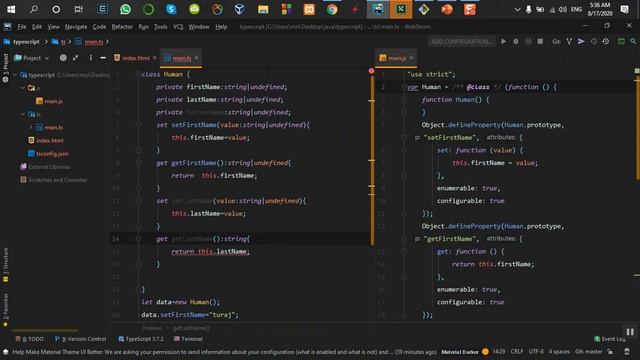Open the Refactor menu

click(x=122, y=27)
